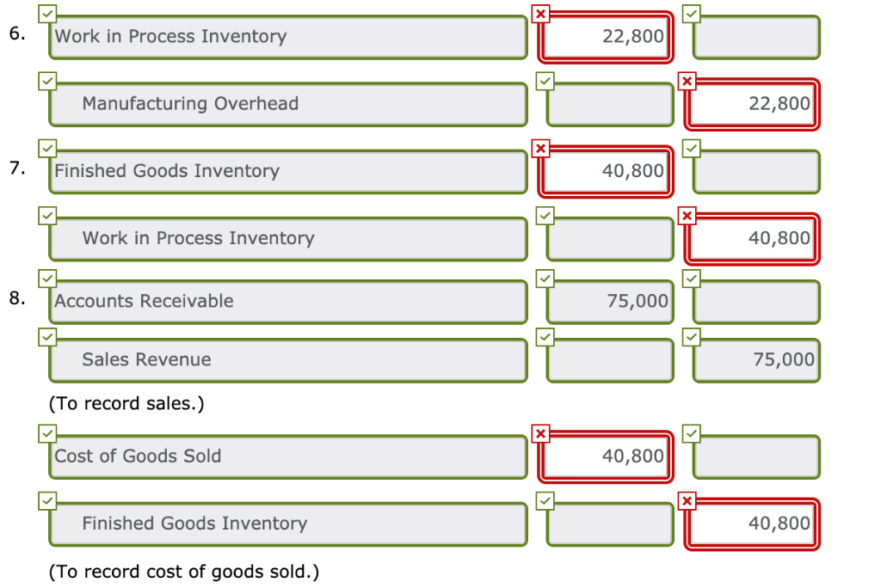Click the red X above Finished Goods Inventory 40,800 debit

tap(540, 148)
